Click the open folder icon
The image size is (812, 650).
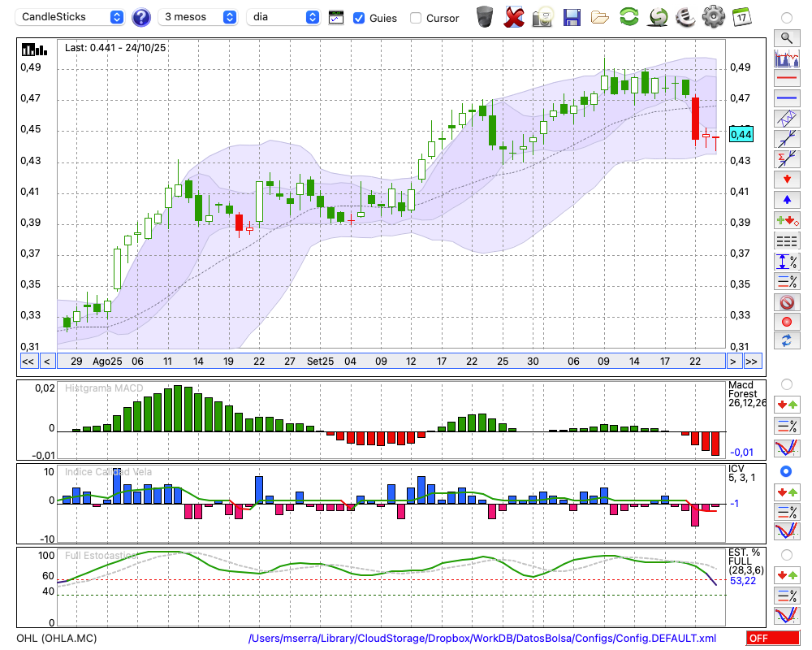[600, 18]
